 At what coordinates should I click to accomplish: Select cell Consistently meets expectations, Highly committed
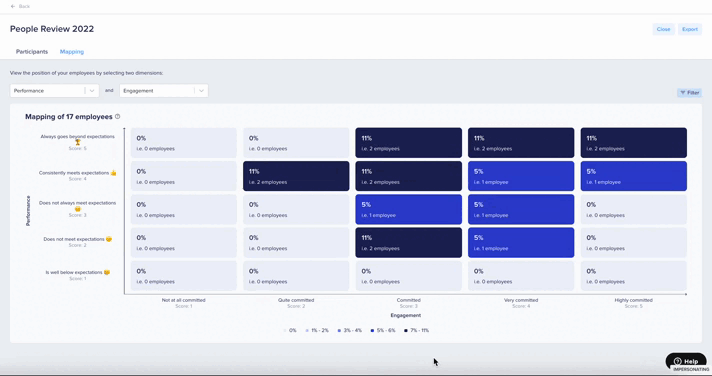pos(633,176)
